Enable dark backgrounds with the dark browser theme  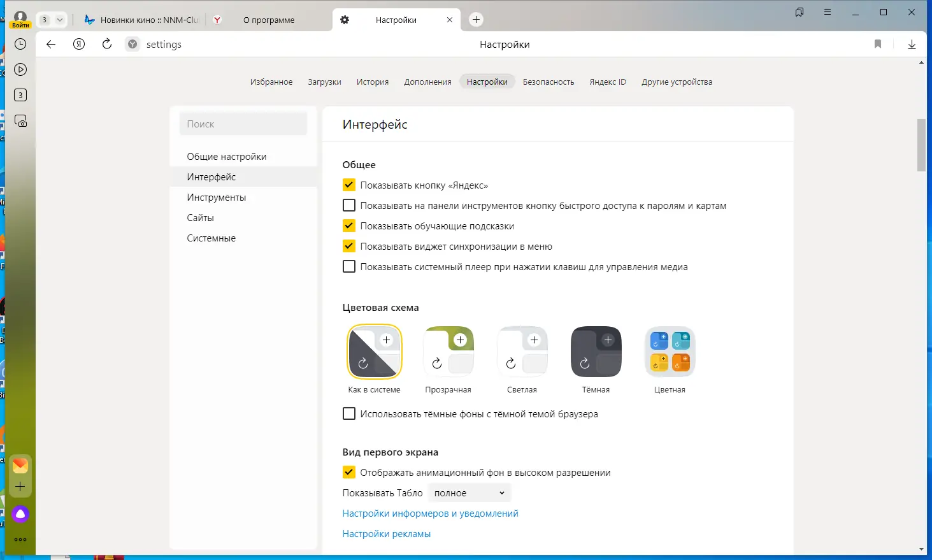(349, 414)
